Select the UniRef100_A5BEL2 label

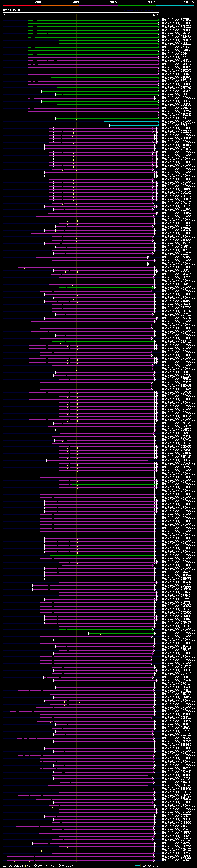pyautogui.click(x=177, y=43)
